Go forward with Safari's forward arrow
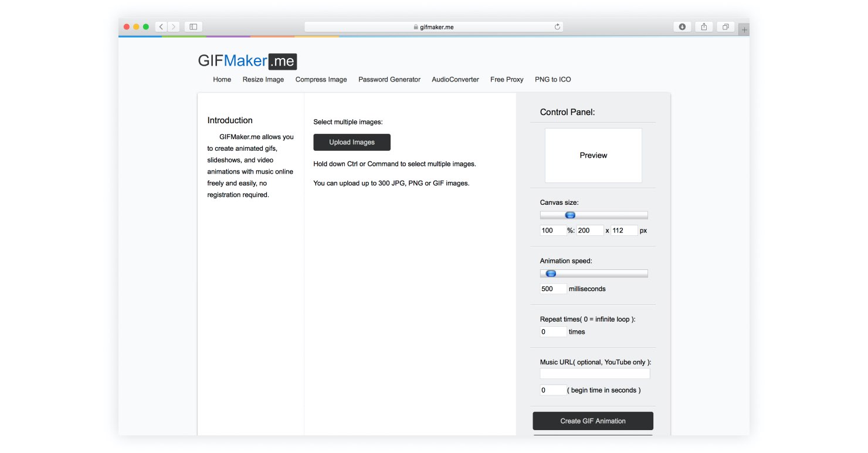 tap(174, 26)
